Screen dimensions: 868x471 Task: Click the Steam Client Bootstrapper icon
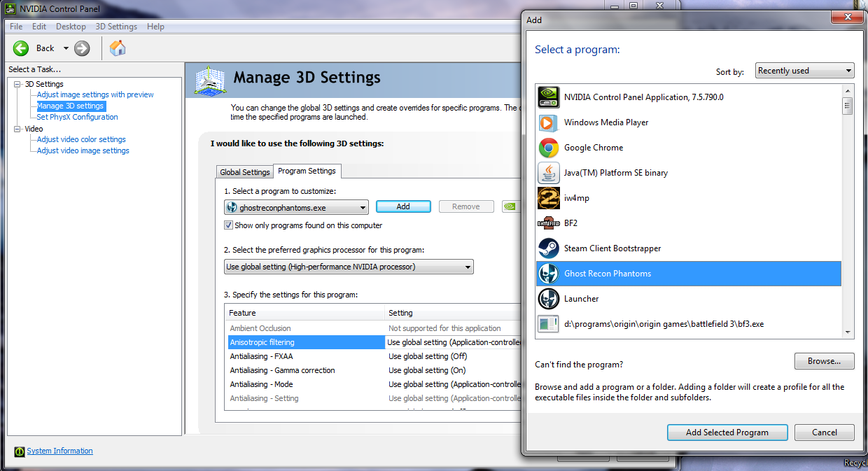(548, 248)
